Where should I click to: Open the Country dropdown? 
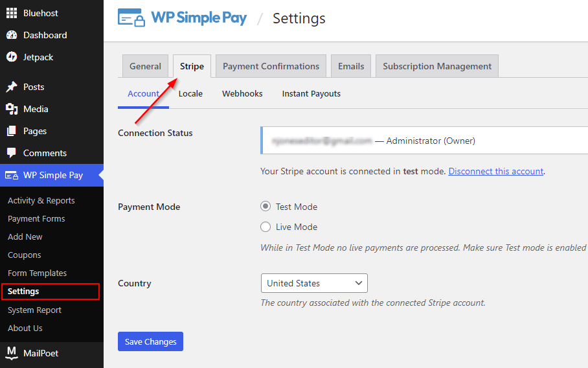point(314,283)
